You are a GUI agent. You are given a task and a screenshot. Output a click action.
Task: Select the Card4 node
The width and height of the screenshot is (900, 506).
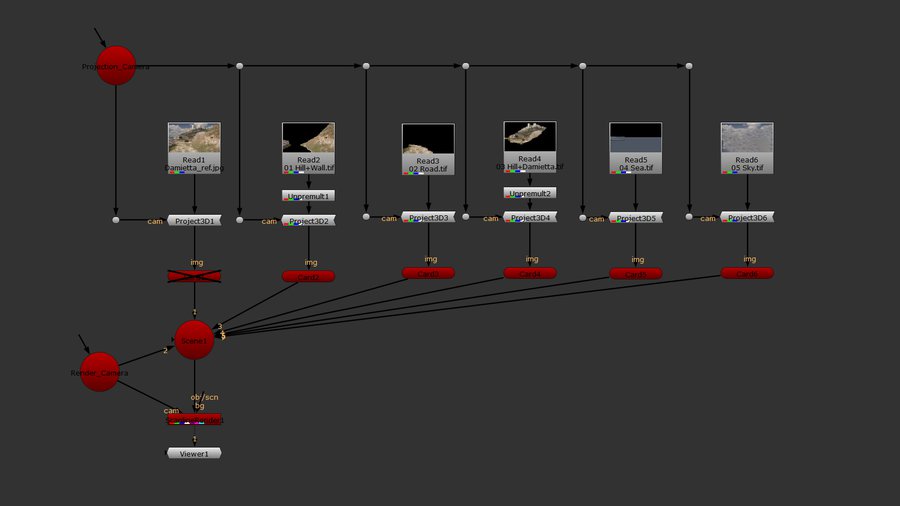coord(530,273)
